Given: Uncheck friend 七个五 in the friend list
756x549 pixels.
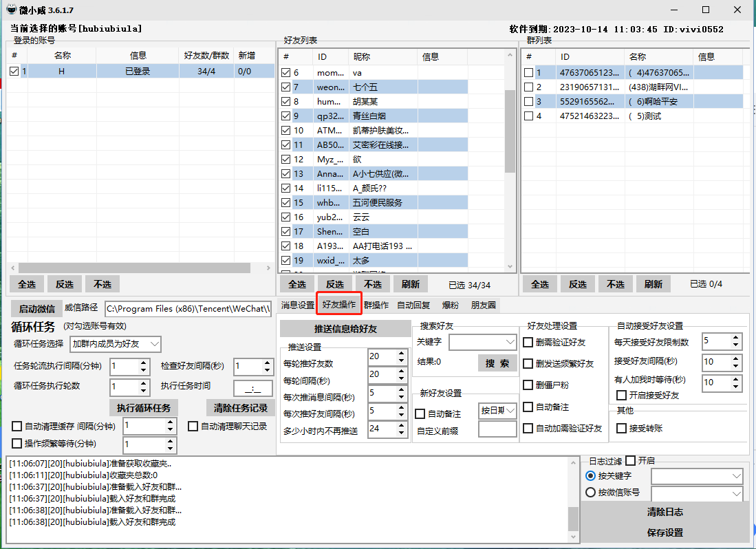Looking at the screenshot, I should point(287,87).
